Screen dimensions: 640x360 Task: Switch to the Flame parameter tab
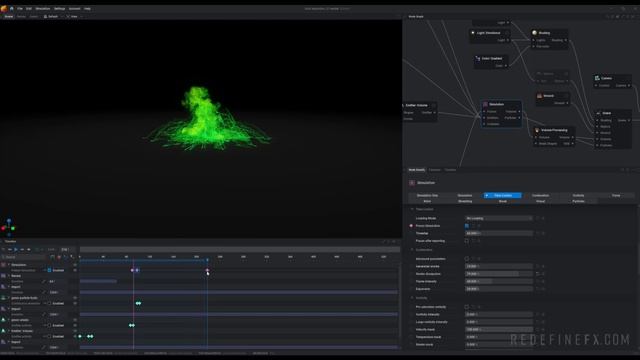pos(616,196)
